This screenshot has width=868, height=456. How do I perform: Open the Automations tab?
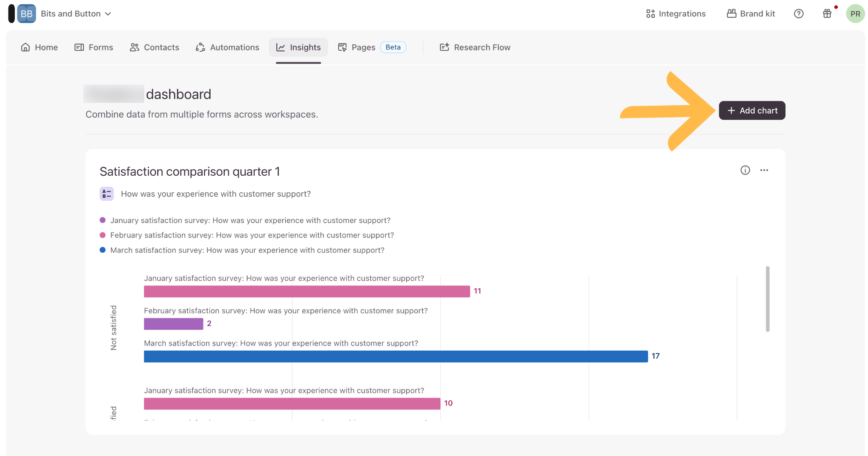(227, 47)
